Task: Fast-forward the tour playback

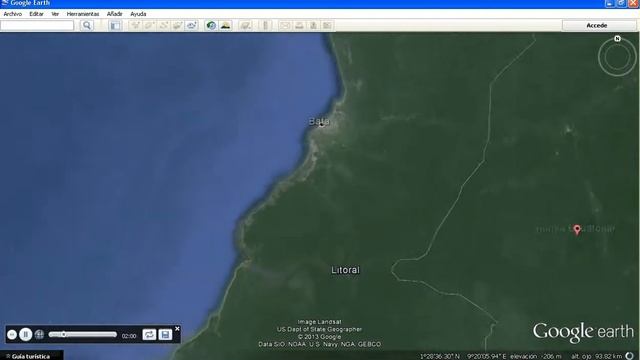Action: point(39,335)
